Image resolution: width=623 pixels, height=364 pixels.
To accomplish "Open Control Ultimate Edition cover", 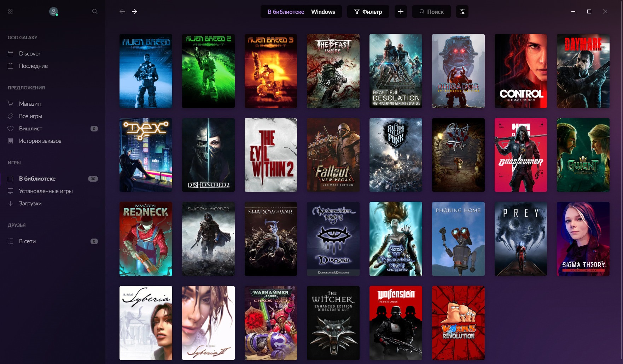I will coord(521,71).
